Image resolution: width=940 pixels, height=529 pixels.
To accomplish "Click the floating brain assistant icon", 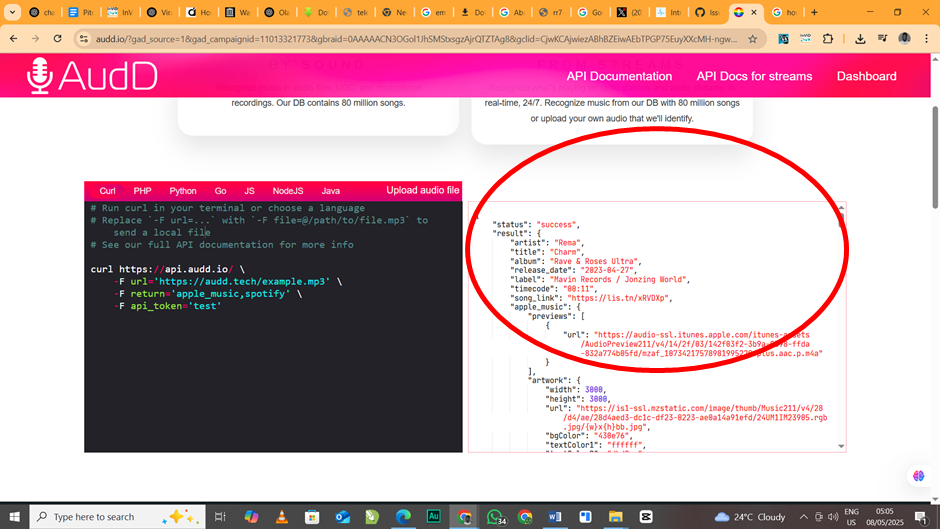I will coord(918,476).
